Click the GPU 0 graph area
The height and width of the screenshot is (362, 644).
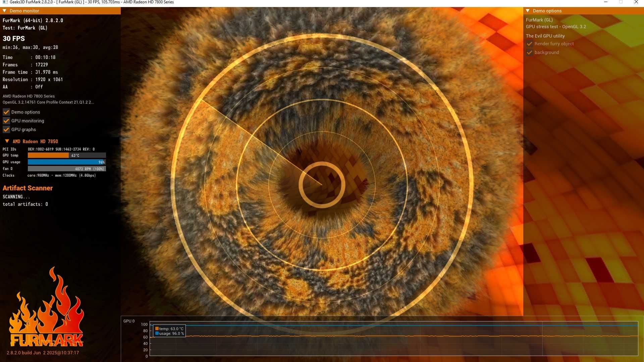[x=394, y=339]
